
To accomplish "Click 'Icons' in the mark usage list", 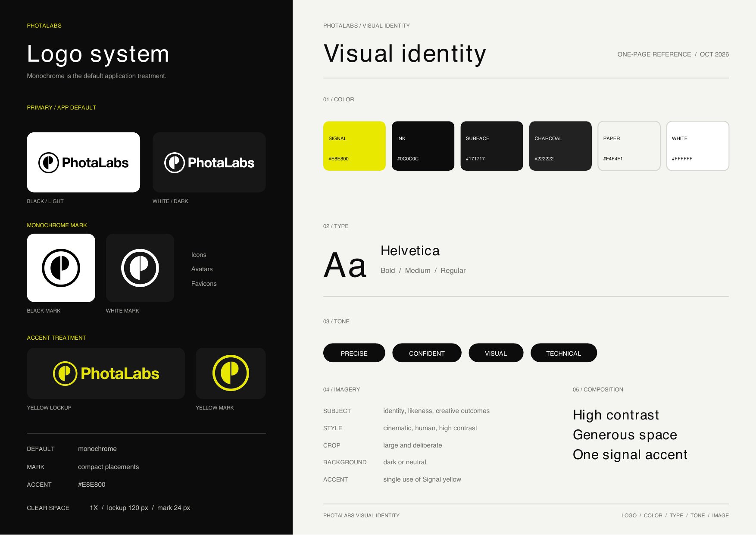I will click(199, 255).
